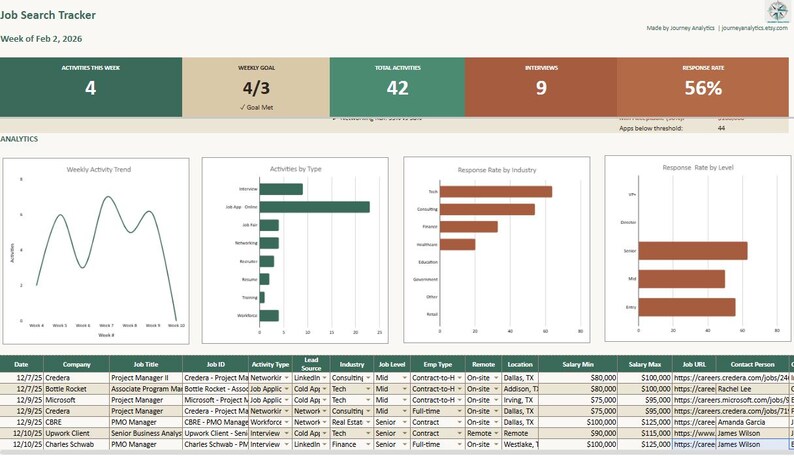Open Emp Type dropdown for Microsoft row
Screen dimensions: 794x456
[x=459, y=400]
